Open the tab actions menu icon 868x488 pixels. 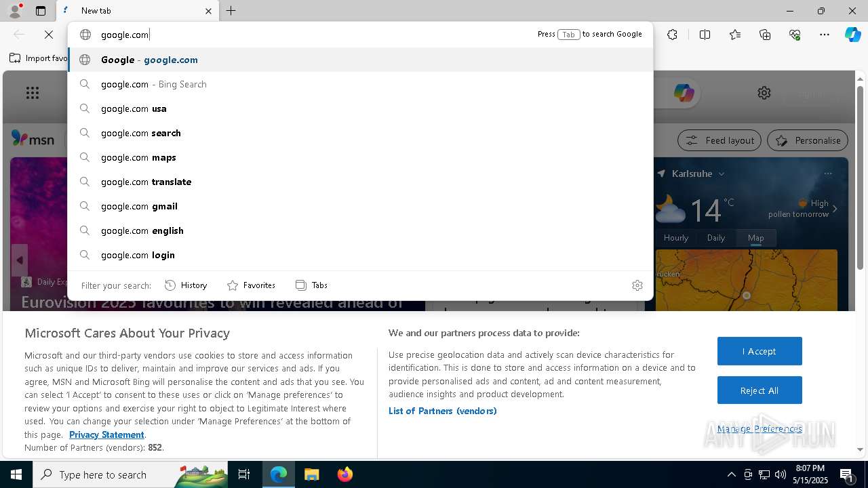[x=41, y=11]
